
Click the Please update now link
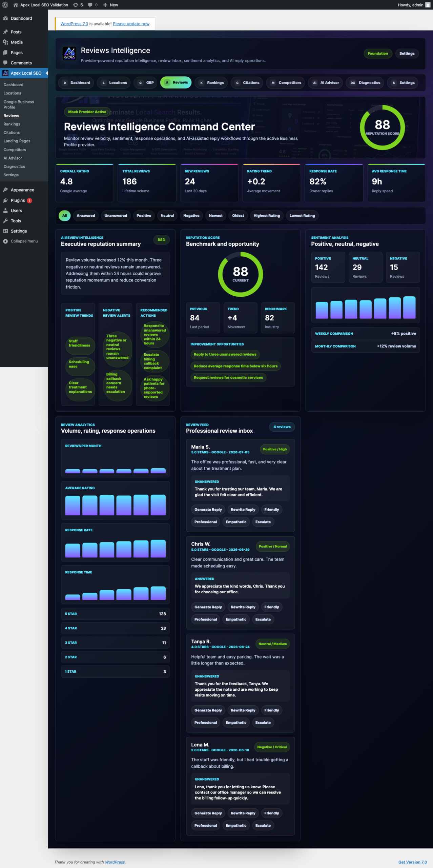tap(131, 24)
